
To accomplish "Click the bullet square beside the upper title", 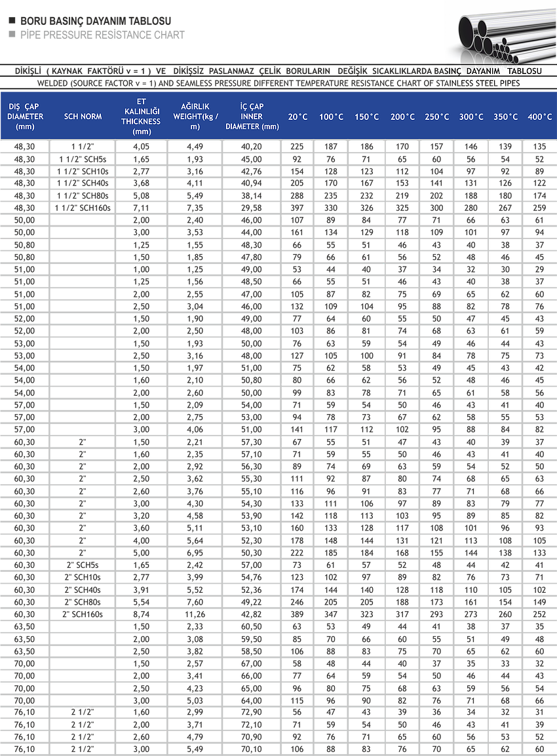I will 10,20.
